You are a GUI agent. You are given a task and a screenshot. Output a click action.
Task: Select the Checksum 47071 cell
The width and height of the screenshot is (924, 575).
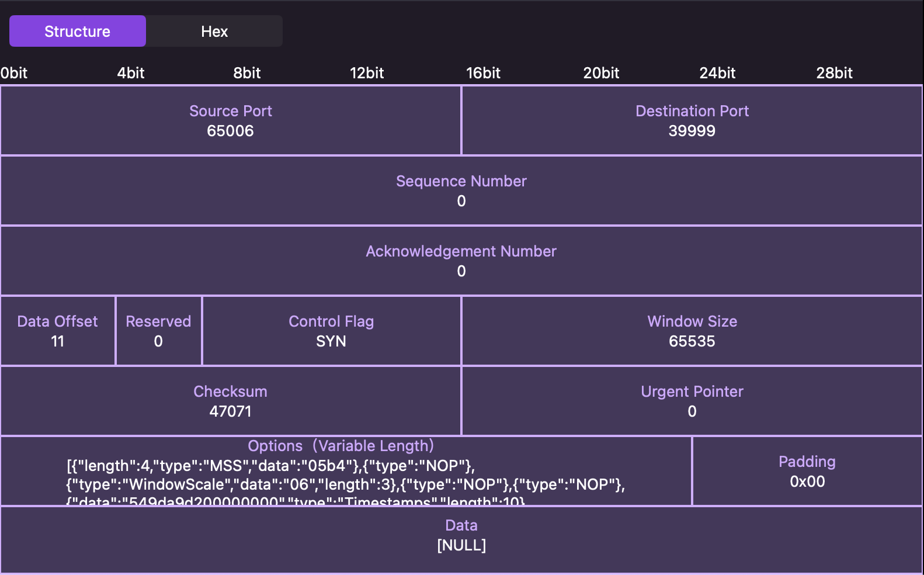coord(231,401)
